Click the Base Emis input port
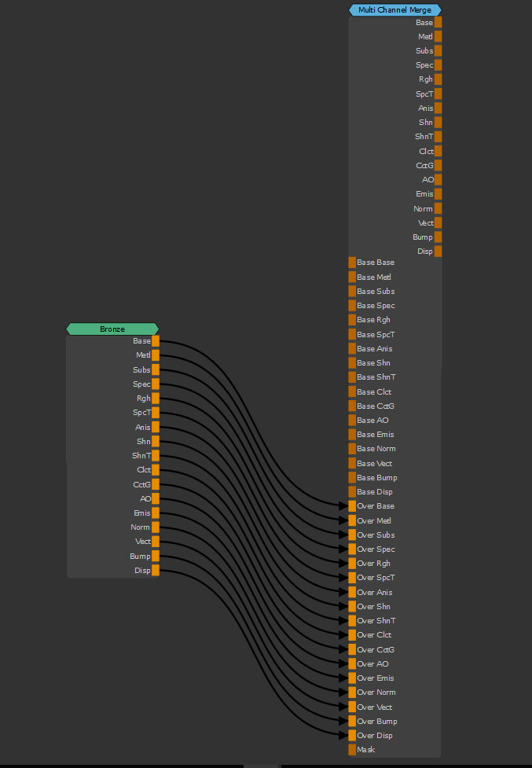Image resolution: width=532 pixels, height=768 pixels. click(x=352, y=435)
